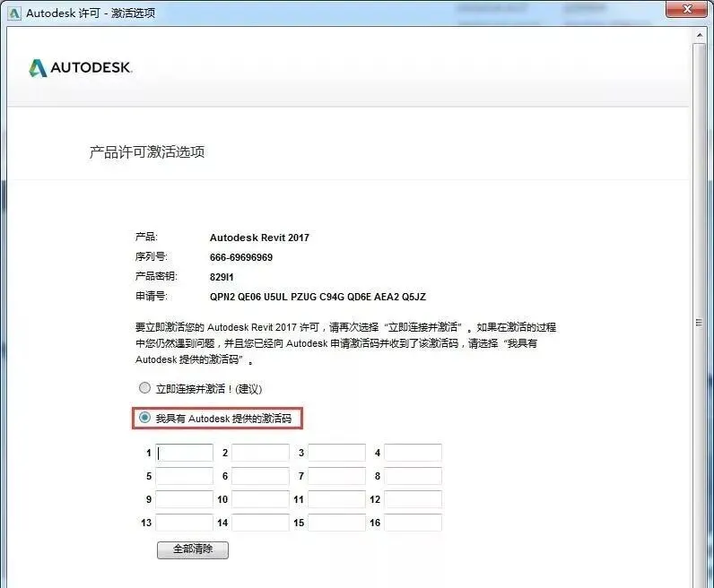Click activation code field 7
Viewport: 714px width, 588px height.
(337, 476)
